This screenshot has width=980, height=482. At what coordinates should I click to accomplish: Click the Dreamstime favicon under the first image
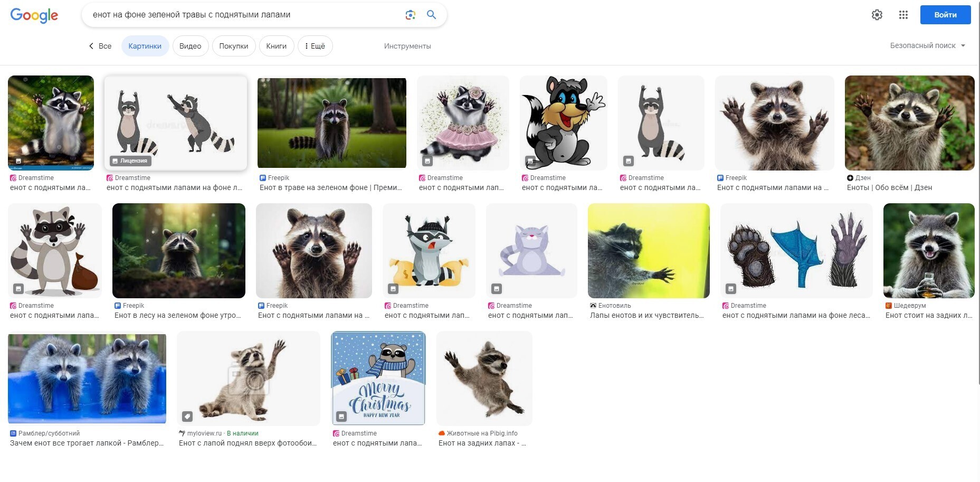(x=13, y=178)
